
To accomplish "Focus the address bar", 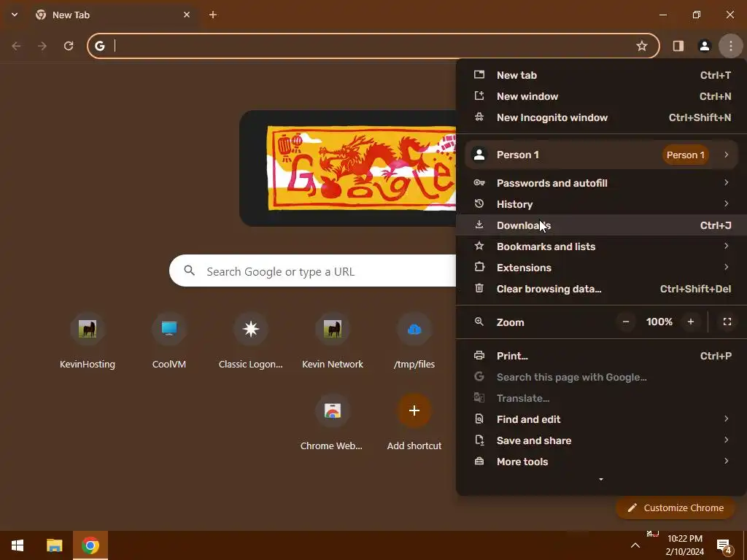I will 373,46.
